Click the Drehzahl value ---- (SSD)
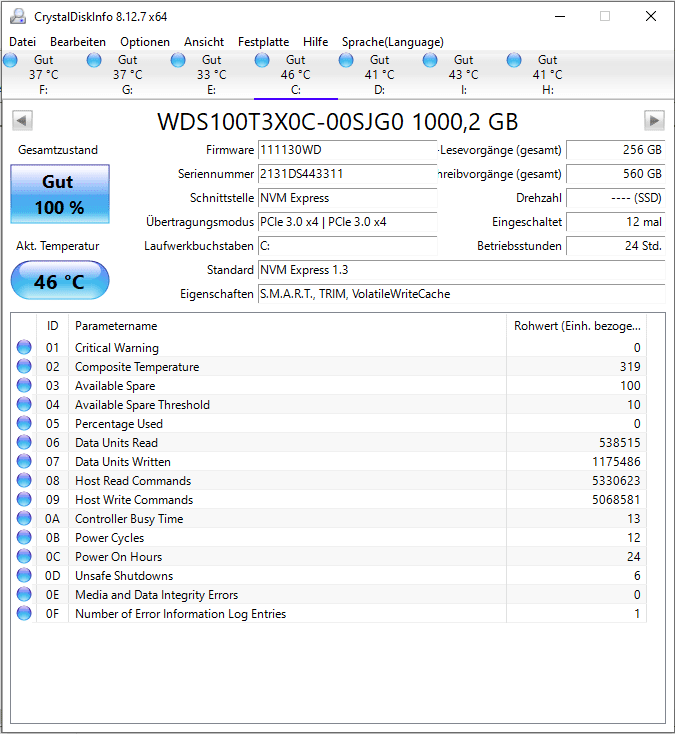 [x=616, y=198]
